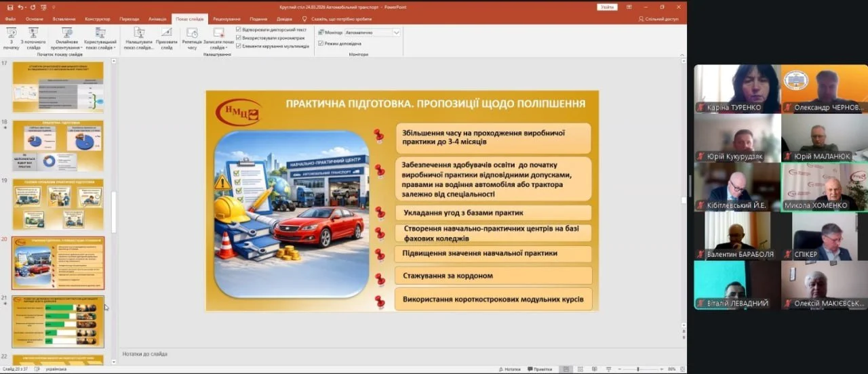This screenshot has width=868, height=374.
Task: Click the Start From Beginning quick access icon
Action: click(x=42, y=7)
